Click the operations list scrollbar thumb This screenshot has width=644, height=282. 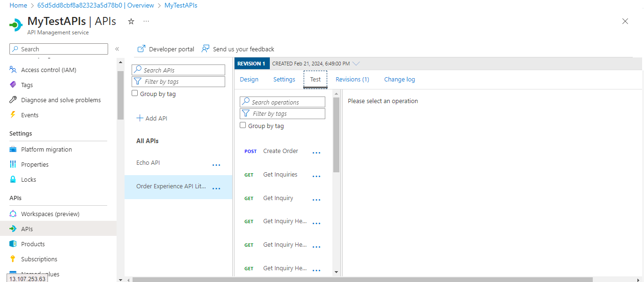(x=336, y=135)
